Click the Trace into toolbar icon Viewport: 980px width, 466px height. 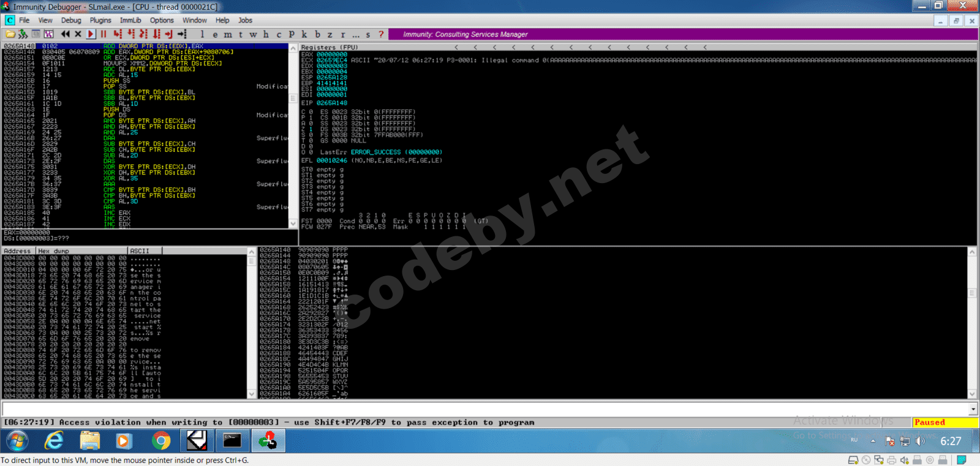(143, 34)
